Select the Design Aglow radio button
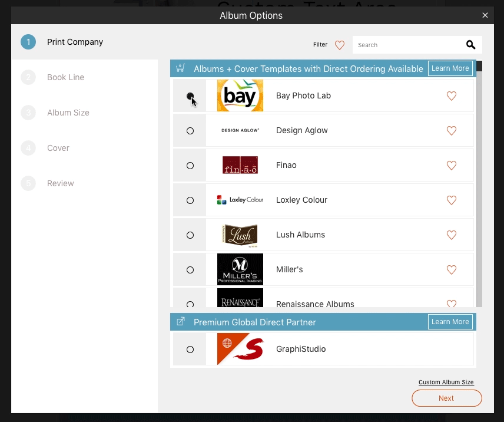This screenshot has height=422, width=504. click(190, 131)
